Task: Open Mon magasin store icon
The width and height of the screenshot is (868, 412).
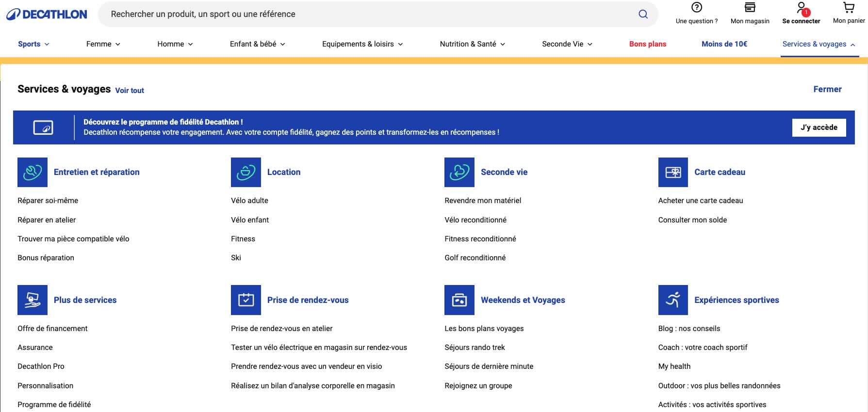Action: point(750,7)
